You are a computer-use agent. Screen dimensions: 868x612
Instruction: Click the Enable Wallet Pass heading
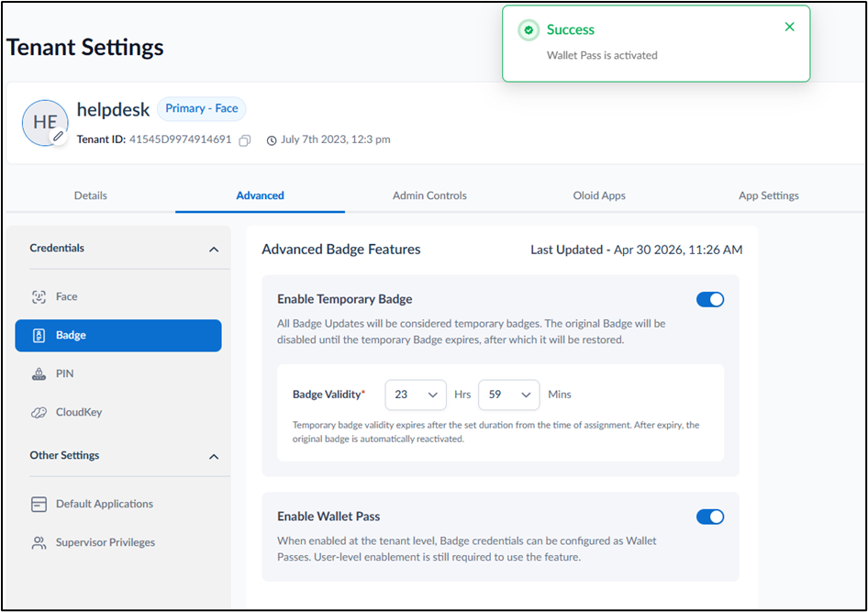tap(328, 517)
